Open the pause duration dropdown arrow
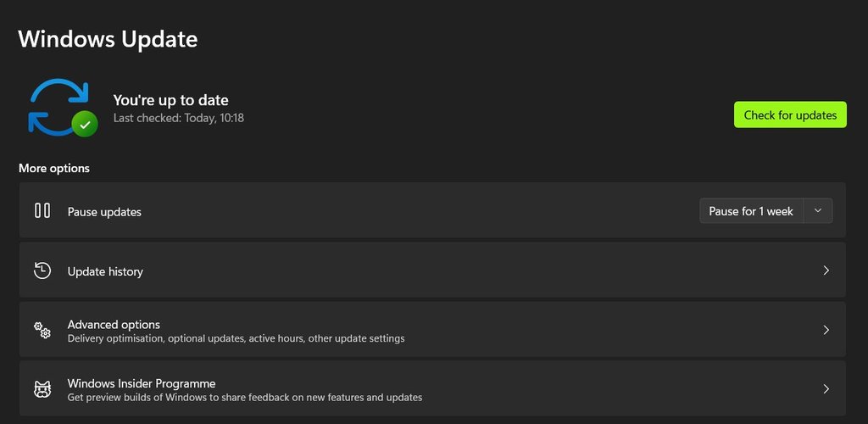This screenshot has width=868, height=424. pyautogui.click(x=818, y=211)
